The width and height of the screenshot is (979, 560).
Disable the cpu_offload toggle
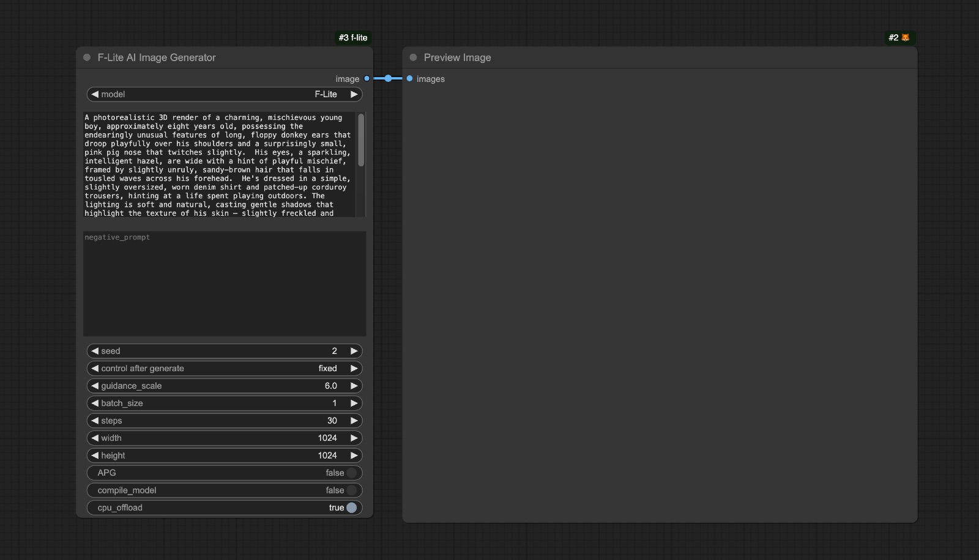(x=351, y=507)
